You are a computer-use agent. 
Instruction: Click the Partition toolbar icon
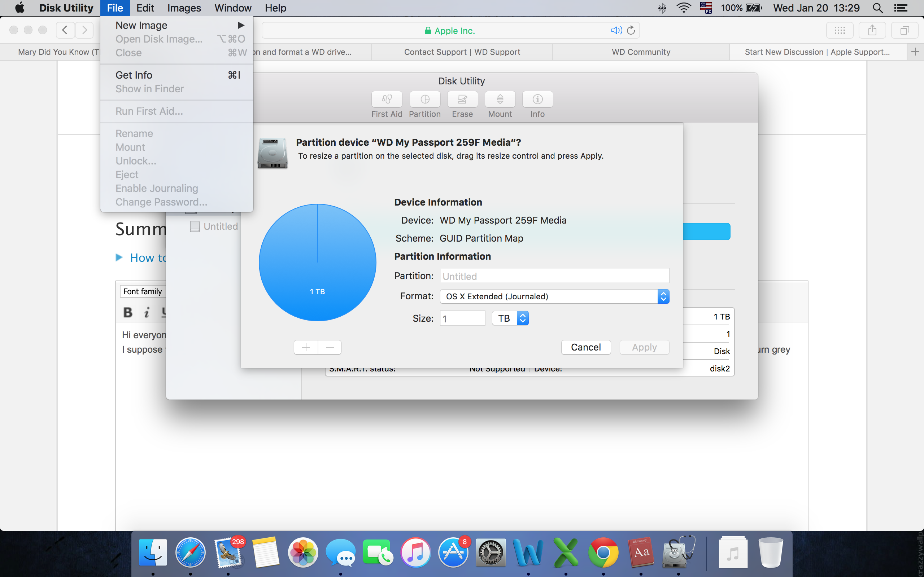(424, 99)
